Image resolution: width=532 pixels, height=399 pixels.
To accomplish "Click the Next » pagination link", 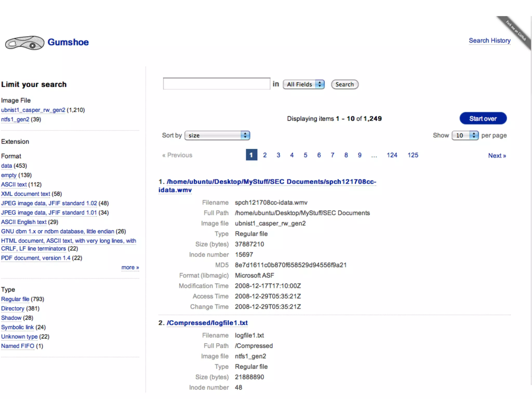I will pyautogui.click(x=497, y=156).
